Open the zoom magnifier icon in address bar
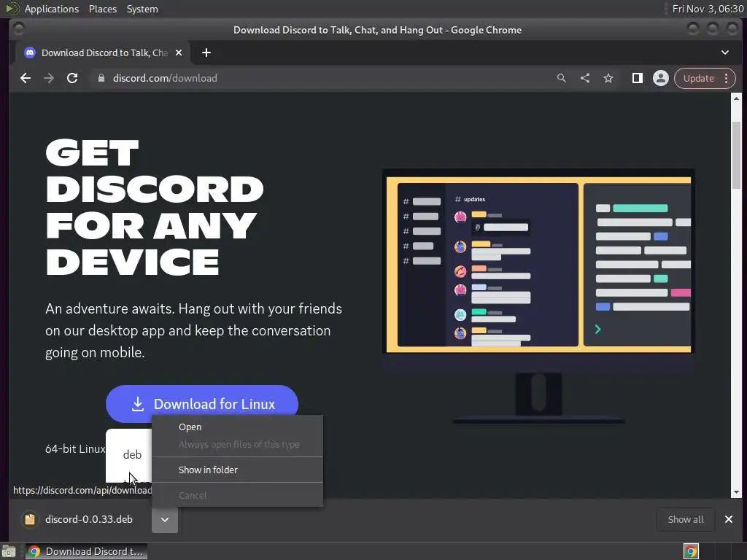Image resolution: width=747 pixels, height=560 pixels. point(562,78)
